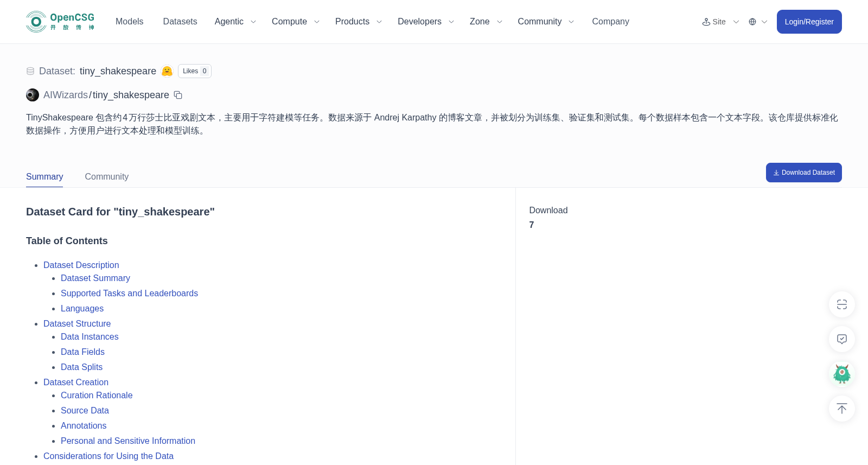The image size is (868, 465).
Task: Jump to Dataset Creation section
Action: [x=76, y=382]
